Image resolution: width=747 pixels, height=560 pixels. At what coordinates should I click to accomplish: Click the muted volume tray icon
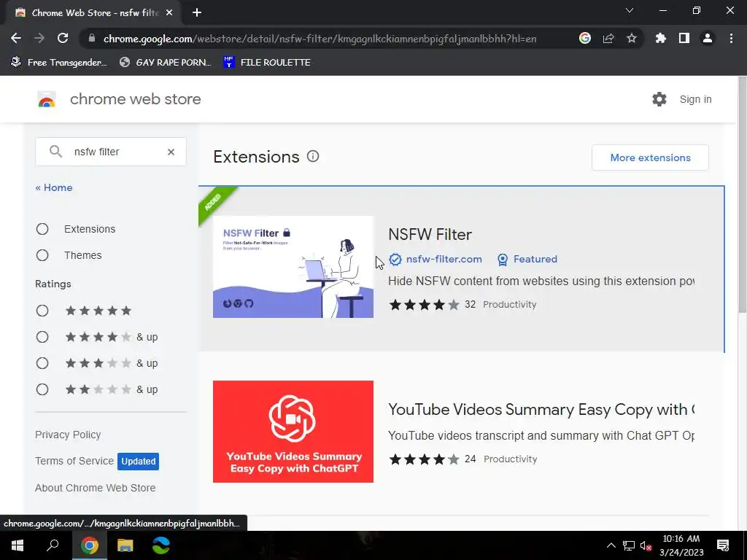click(x=646, y=545)
